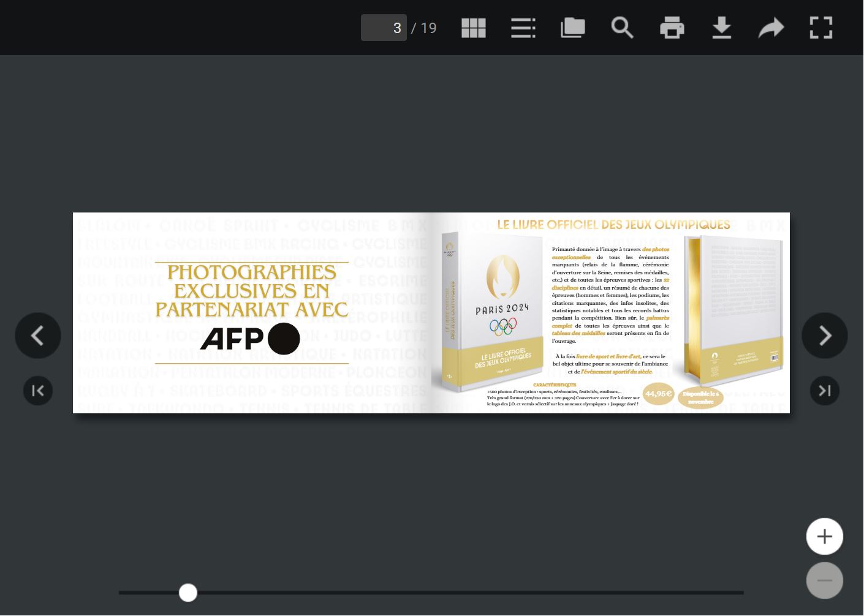Image resolution: width=864 pixels, height=616 pixels.
Task: Open the thumbnails grid view
Action: pyautogui.click(x=473, y=28)
